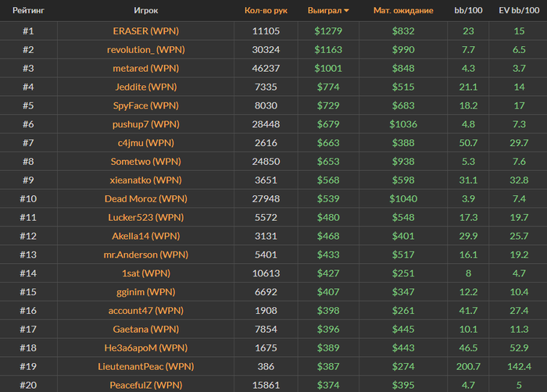The image size is (547, 392).
Task: Select hands count 386
Action: pos(266,366)
